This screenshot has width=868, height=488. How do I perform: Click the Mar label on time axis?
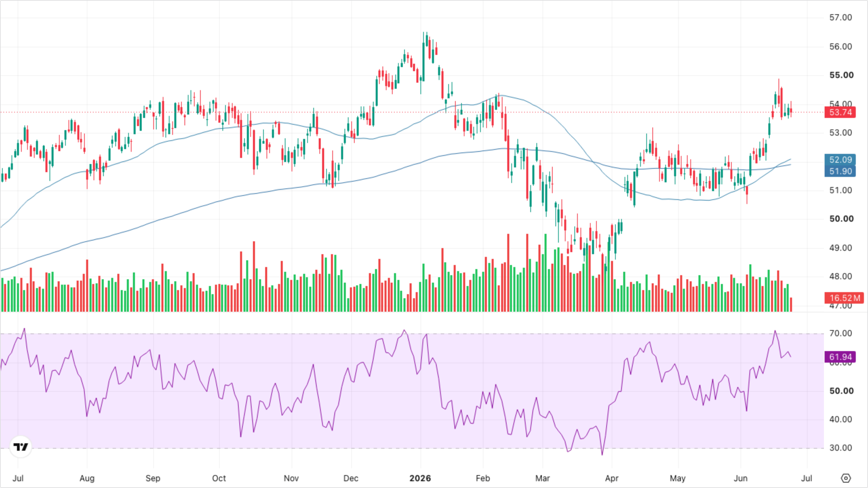pyautogui.click(x=542, y=478)
